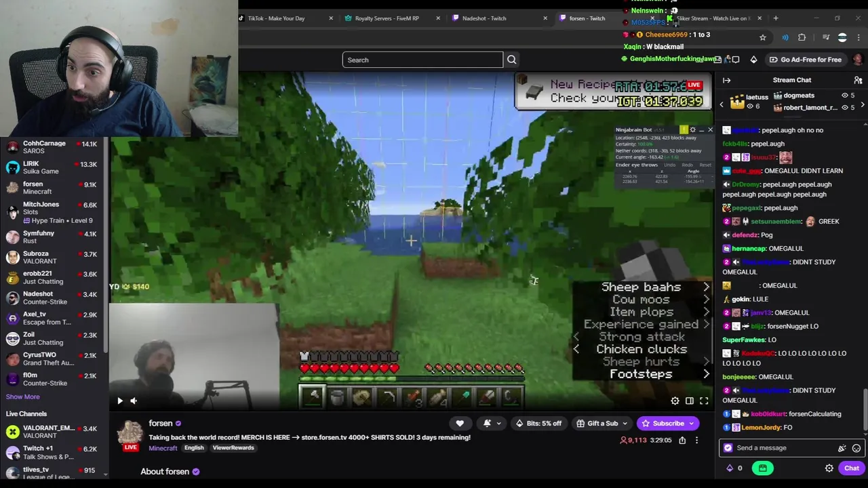Play the forsen stream video
This screenshot has width=868, height=488.
(x=120, y=401)
